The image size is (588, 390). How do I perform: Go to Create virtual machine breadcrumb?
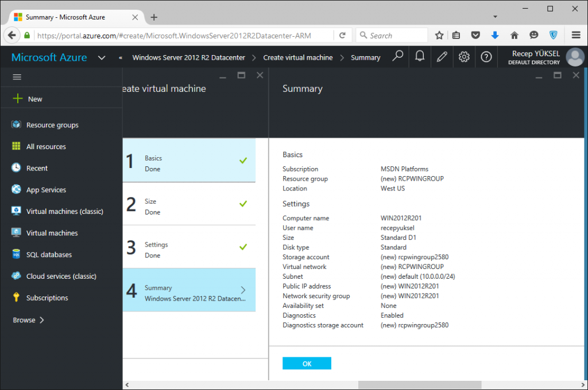click(298, 58)
